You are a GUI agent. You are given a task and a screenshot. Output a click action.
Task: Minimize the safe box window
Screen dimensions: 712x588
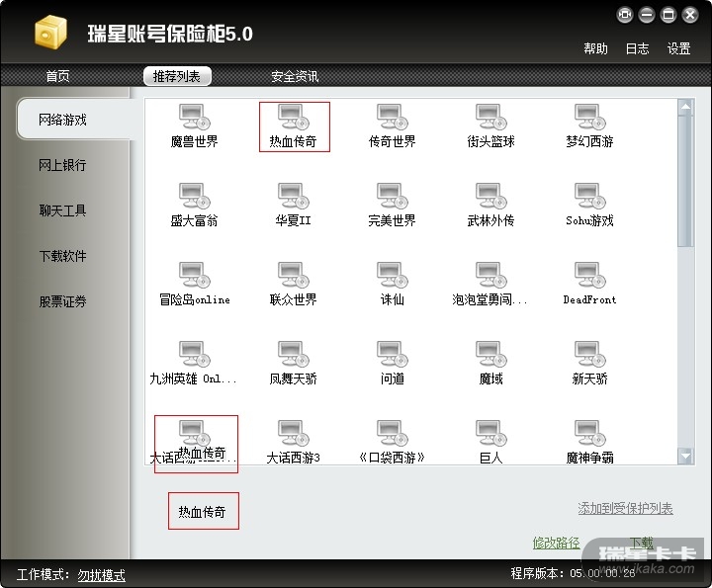pos(647,15)
